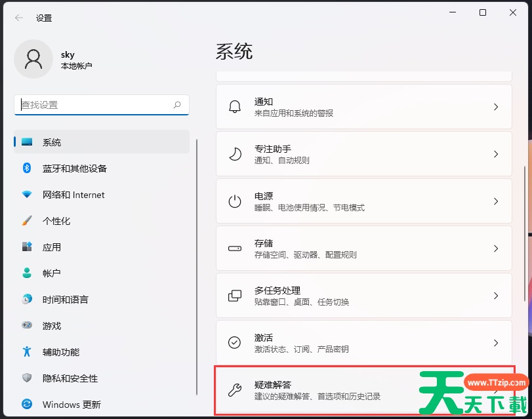Click 隐私和安全性 label in the sidebar

click(70, 378)
